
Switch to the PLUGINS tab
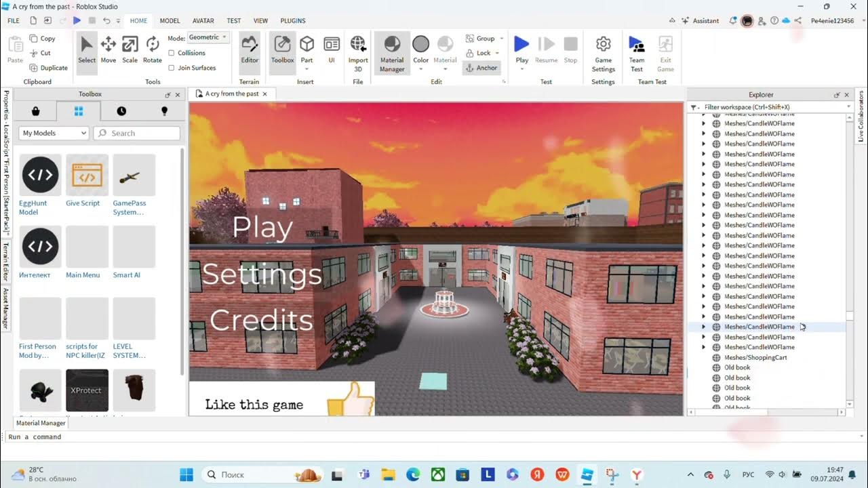coord(293,21)
